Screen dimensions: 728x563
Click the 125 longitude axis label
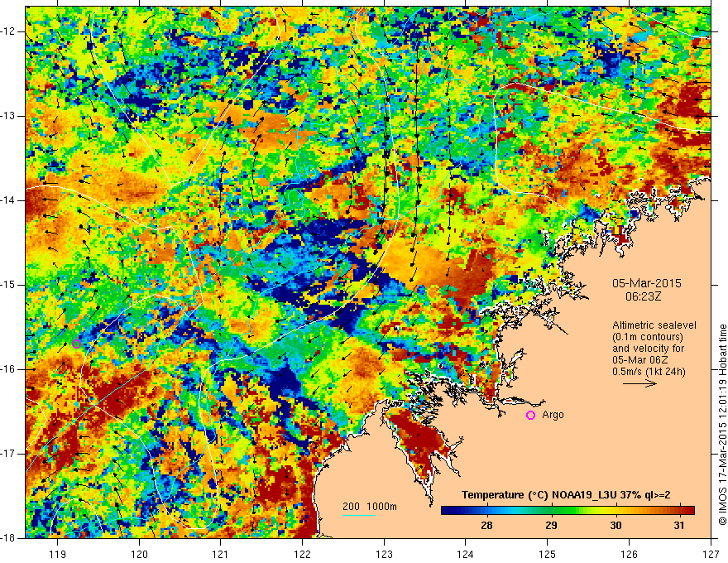tap(548, 555)
